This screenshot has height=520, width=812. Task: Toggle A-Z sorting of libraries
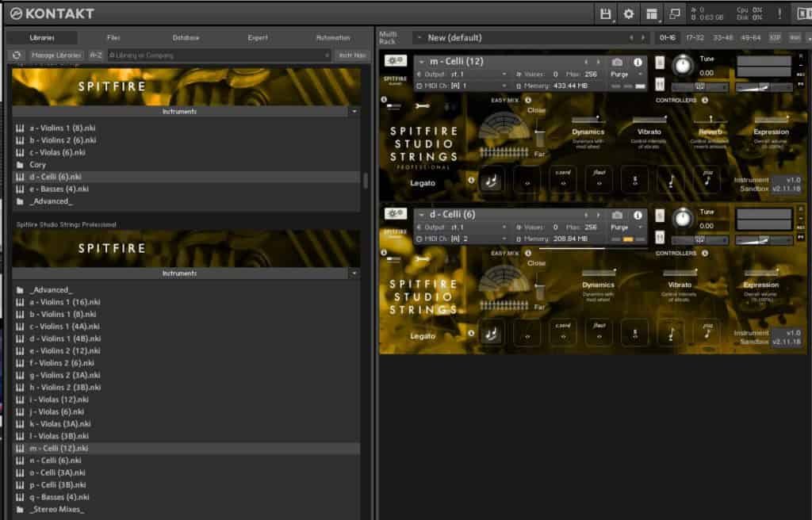pyautogui.click(x=96, y=55)
